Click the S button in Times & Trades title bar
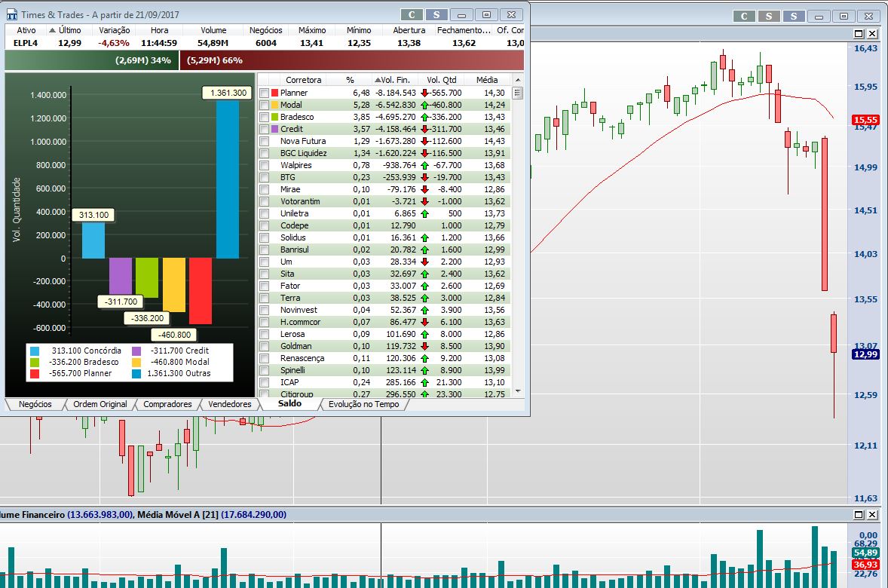888x588 pixels. (436, 14)
